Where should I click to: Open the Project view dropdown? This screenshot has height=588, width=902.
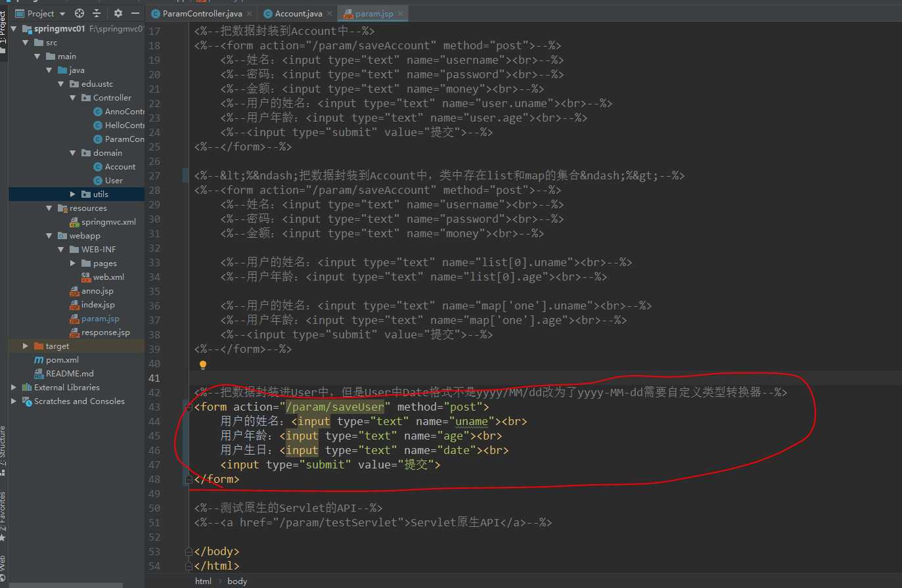pyautogui.click(x=62, y=14)
